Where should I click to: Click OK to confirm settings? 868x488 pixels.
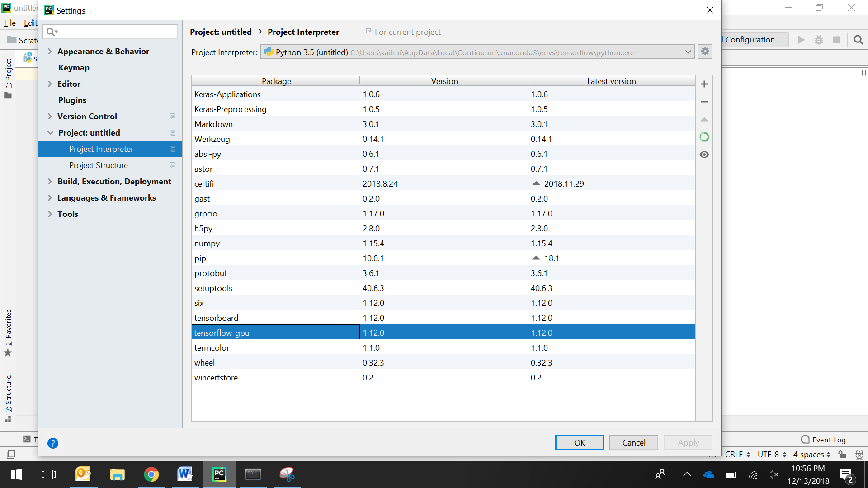point(579,443)
